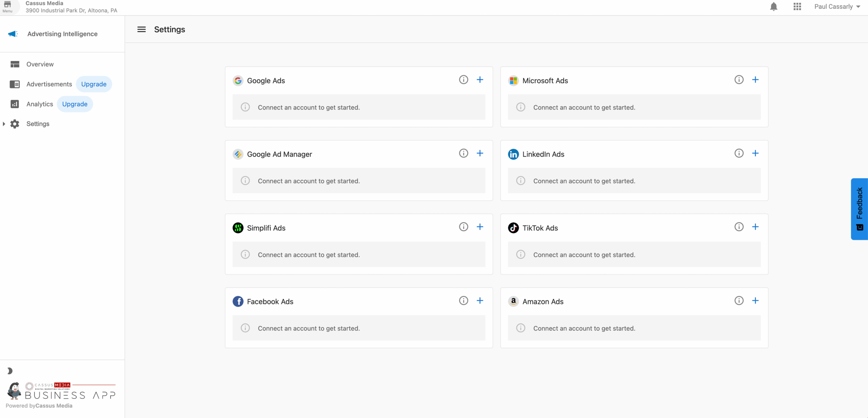Viewport: 868px width, 418px height.
Task: Open Advertisements in sidebar
Action: pos(49,84)
